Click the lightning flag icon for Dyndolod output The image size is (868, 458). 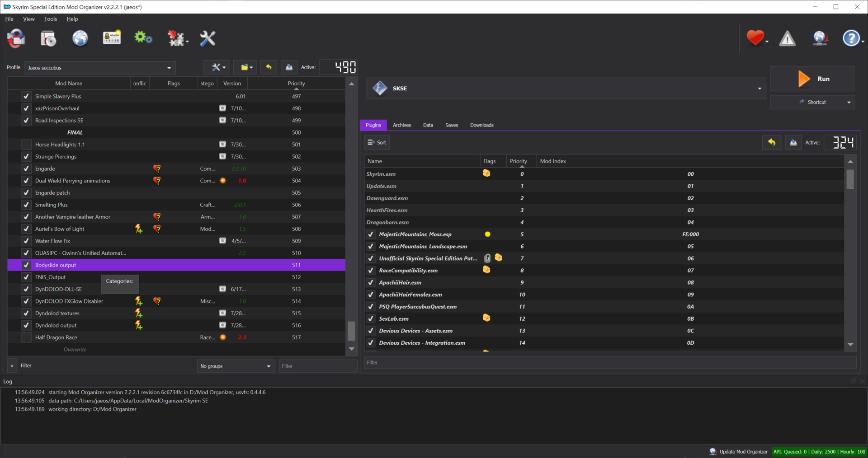(139, 325)
